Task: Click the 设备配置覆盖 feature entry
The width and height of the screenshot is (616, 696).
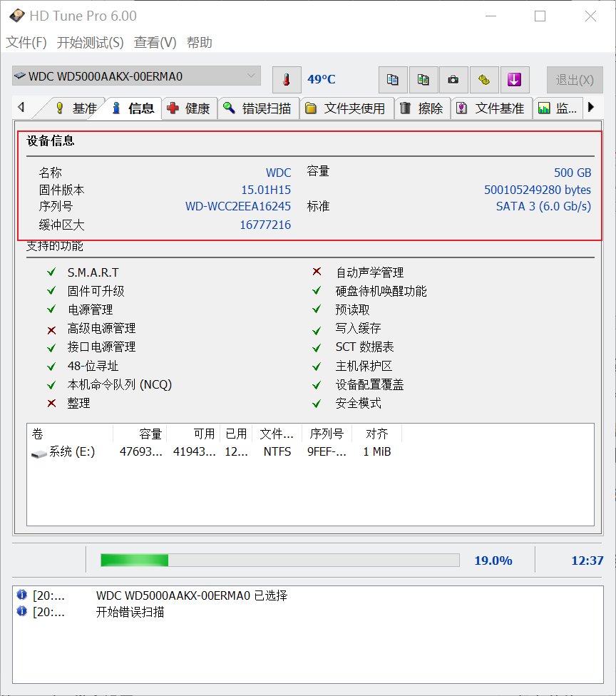Action: coord(370,384)
